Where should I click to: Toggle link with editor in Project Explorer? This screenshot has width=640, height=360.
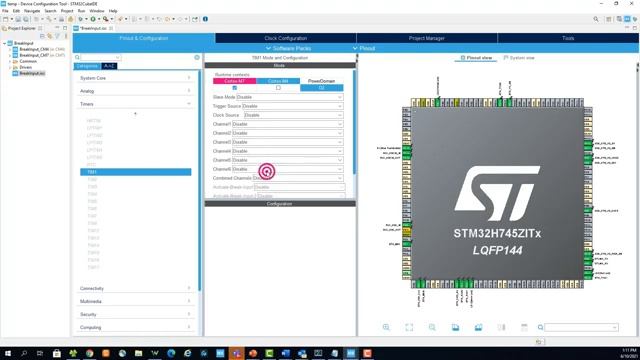(50, 36)
